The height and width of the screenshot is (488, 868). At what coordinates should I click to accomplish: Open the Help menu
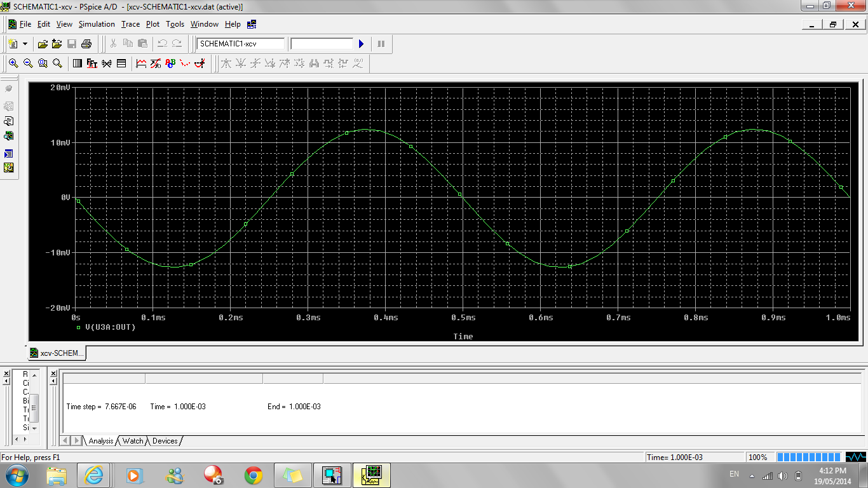coord(233,24)
